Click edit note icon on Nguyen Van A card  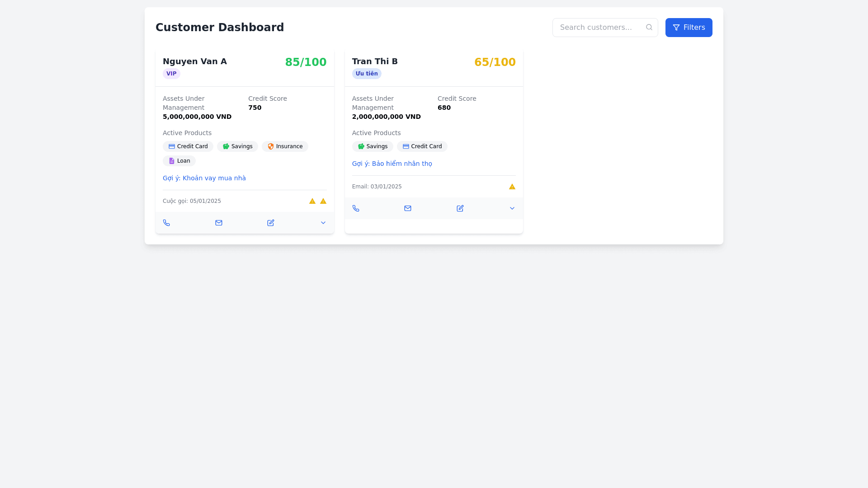click(x=271, y=223)
